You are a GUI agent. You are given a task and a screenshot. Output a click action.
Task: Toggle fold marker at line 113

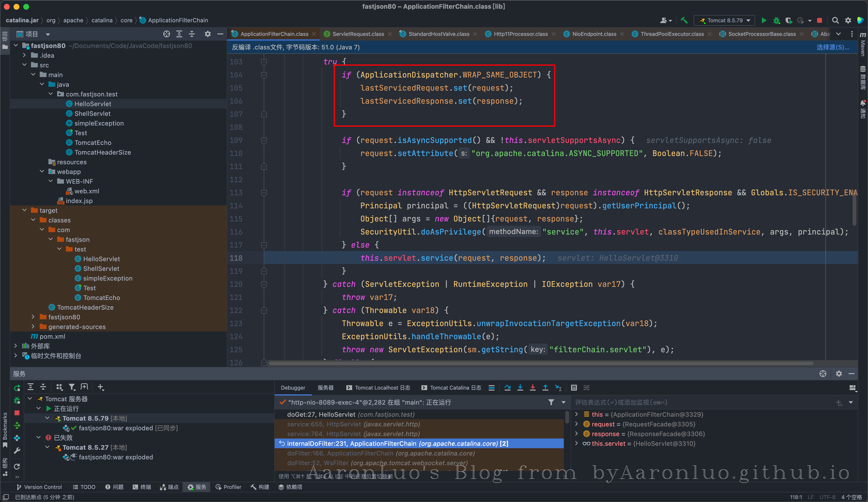click(x=264, y=193)
